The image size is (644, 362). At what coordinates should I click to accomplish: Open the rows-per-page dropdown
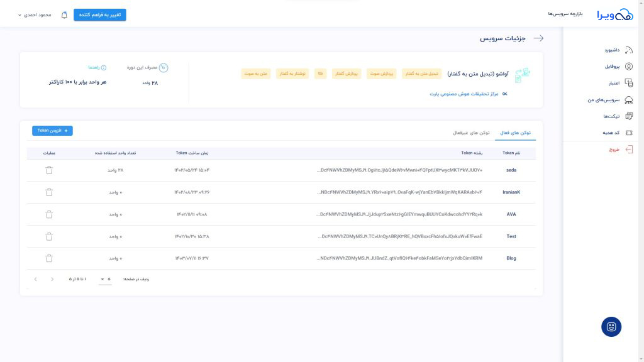(x=106, y=279)
